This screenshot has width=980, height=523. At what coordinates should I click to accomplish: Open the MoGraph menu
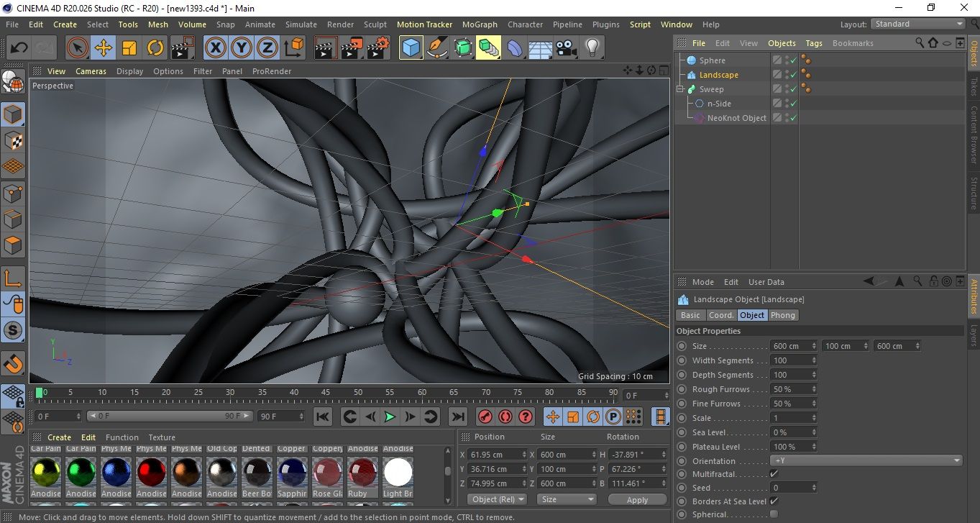(x=480, y=24)
